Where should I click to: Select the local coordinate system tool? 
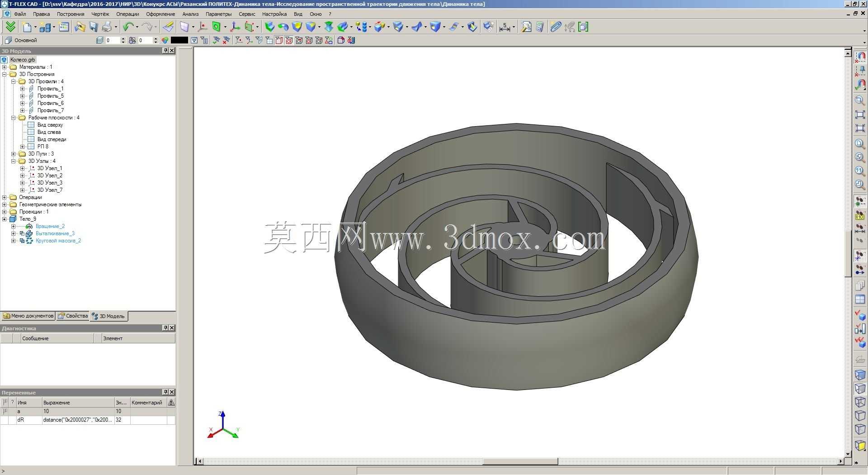[235, 27]
